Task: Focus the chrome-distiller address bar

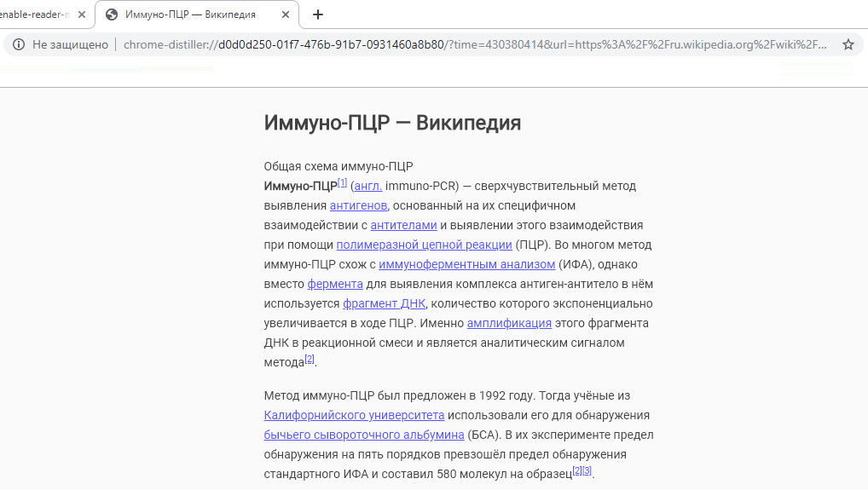Action: (475, 45)
